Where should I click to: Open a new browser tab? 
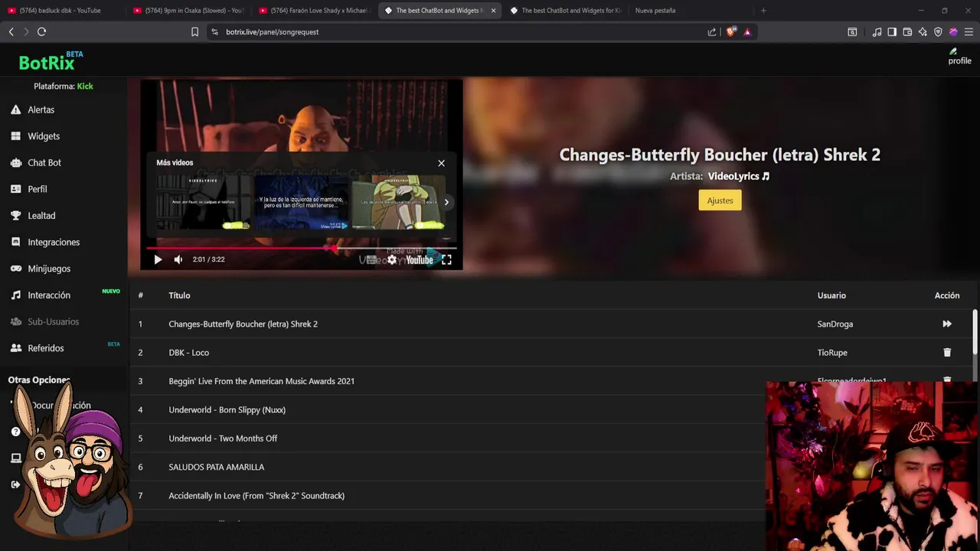[763, 11]
